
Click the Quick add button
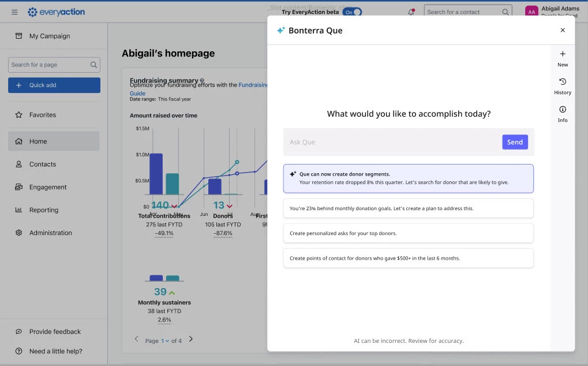[54, 85]
